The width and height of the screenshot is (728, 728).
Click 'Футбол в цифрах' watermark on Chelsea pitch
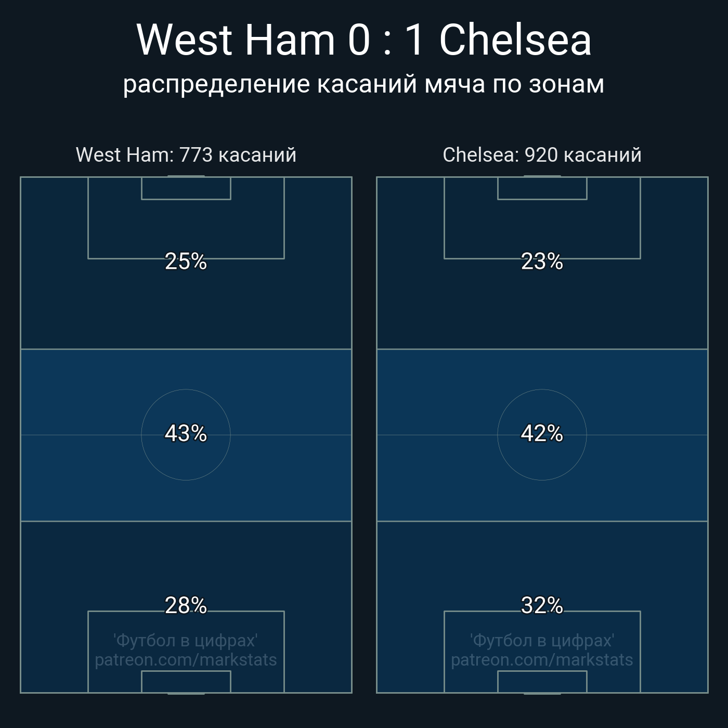click(542, 640)
